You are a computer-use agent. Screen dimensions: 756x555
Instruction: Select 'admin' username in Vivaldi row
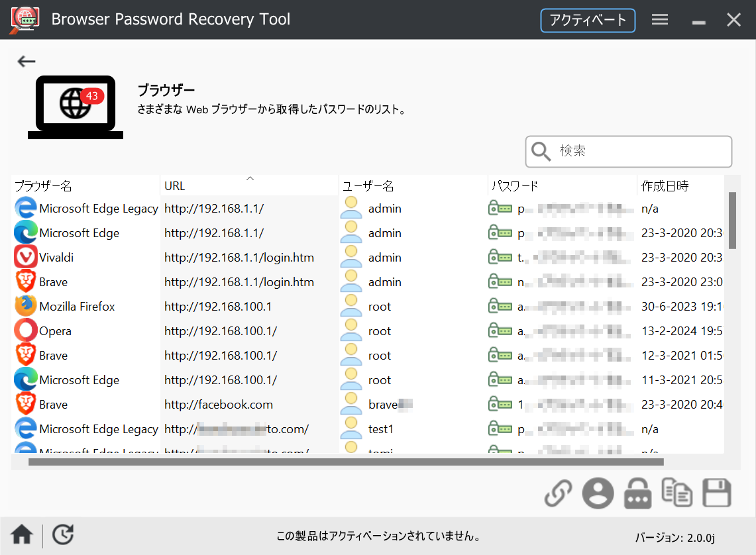(385, 258)
